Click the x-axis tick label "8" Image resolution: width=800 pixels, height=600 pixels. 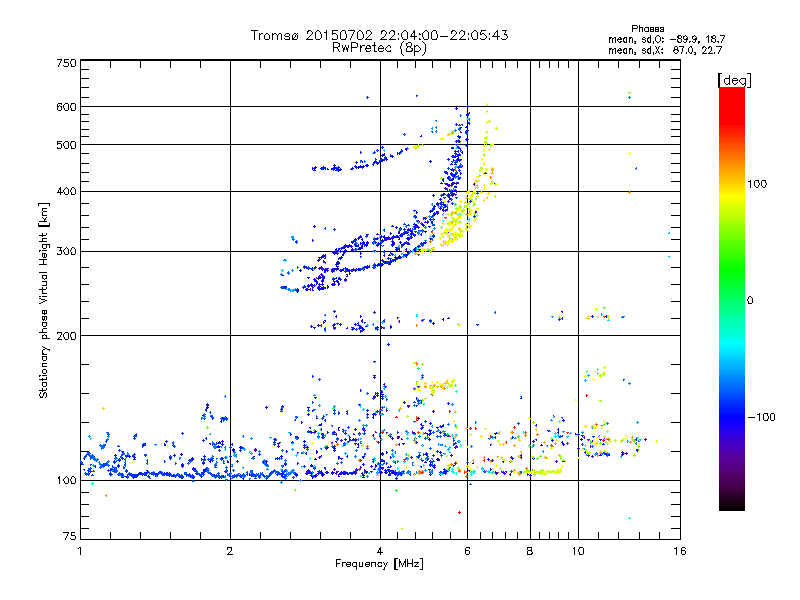pos(530,551)
